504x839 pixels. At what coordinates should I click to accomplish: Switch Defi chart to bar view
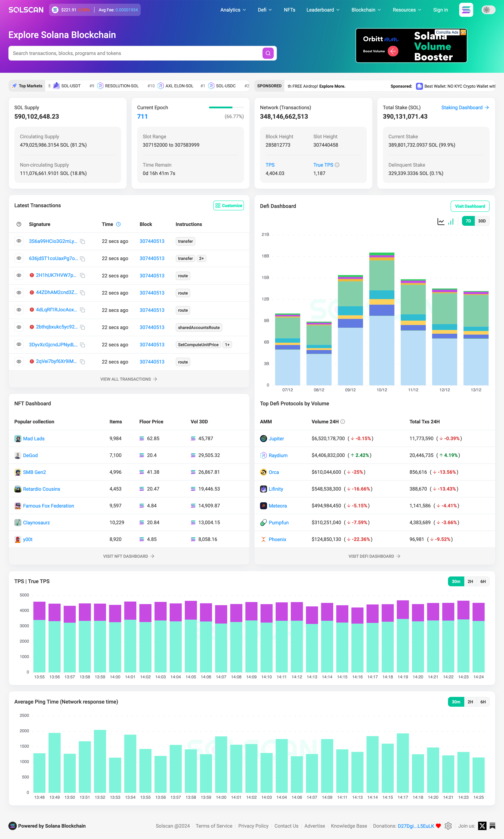coord(451,221)
